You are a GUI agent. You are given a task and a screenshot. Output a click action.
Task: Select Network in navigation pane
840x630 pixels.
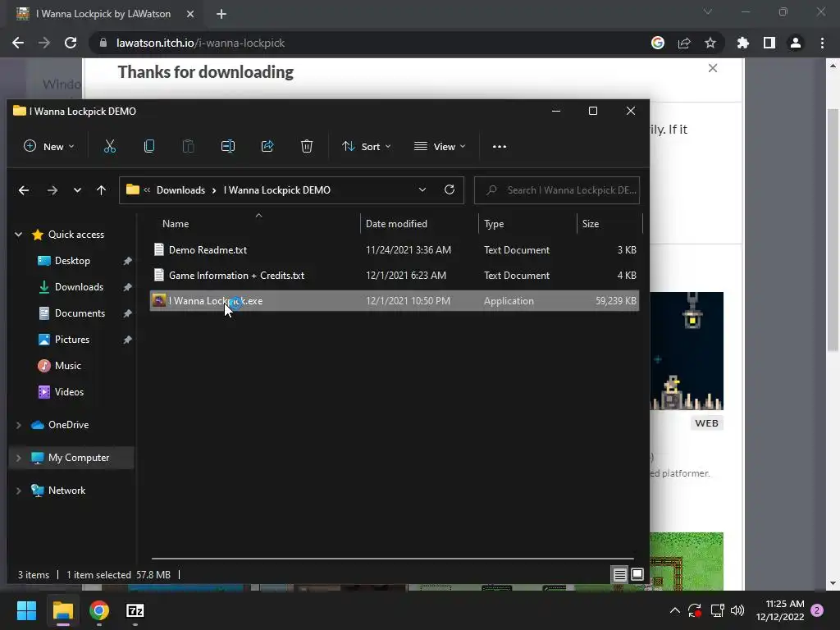coord(66,491)
